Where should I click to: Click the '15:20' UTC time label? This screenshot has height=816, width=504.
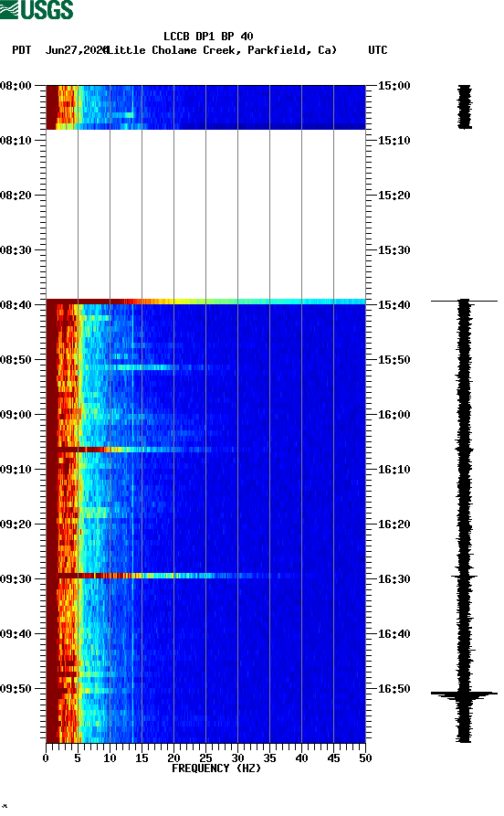pyautogui.click(x=394, y=196)
